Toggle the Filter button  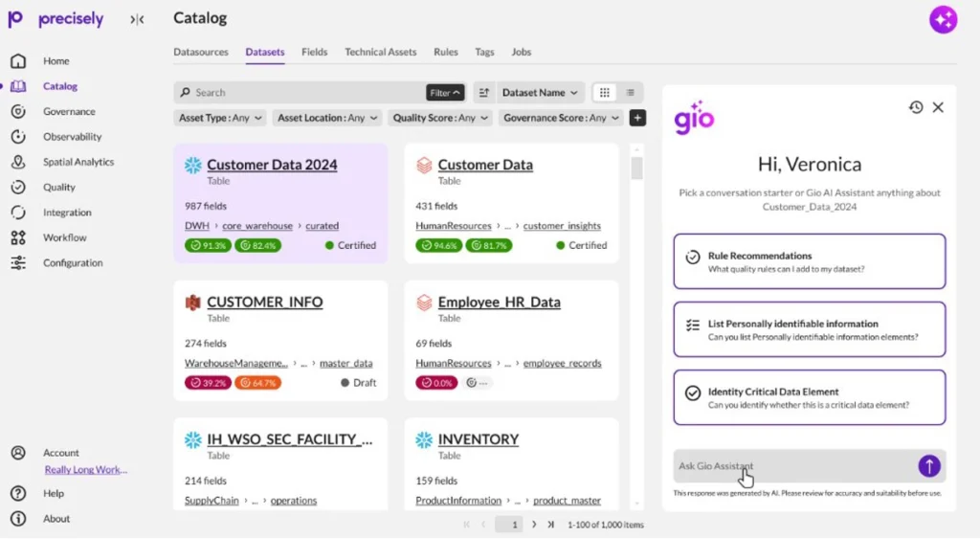445,93
